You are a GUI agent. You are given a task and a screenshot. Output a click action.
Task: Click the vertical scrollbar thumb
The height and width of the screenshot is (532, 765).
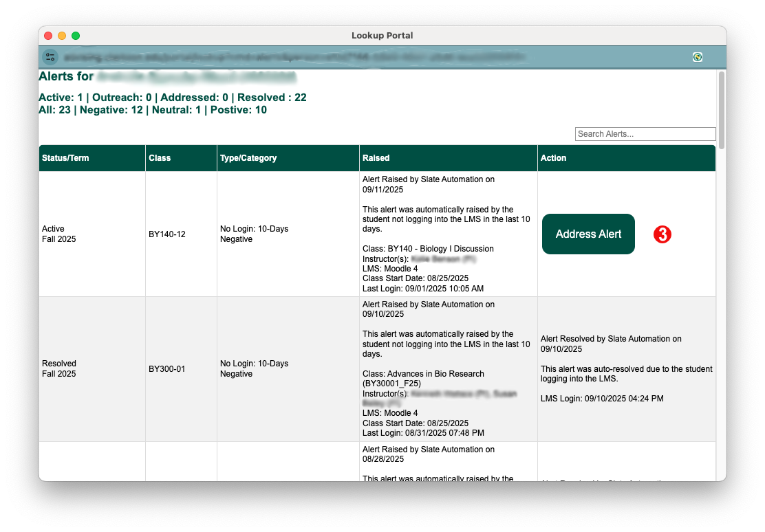coord(721,110)
